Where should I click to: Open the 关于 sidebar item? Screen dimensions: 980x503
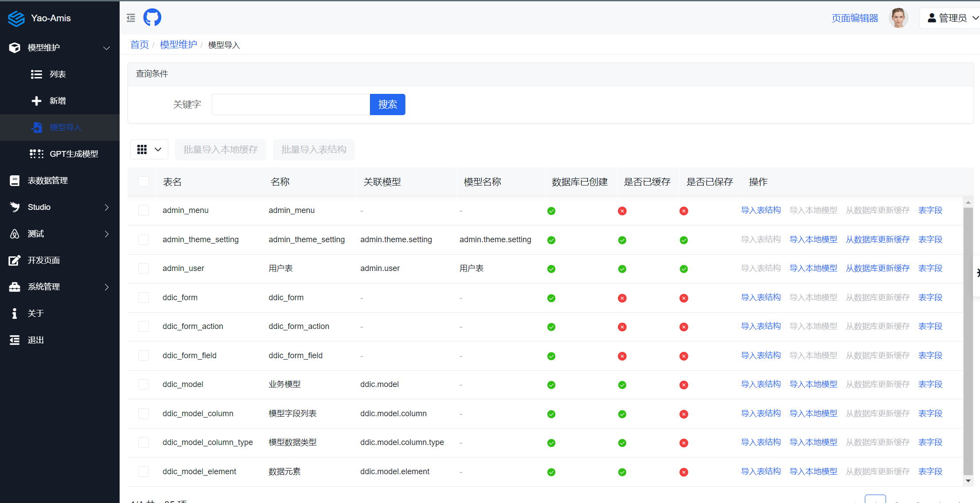(60, 313)
